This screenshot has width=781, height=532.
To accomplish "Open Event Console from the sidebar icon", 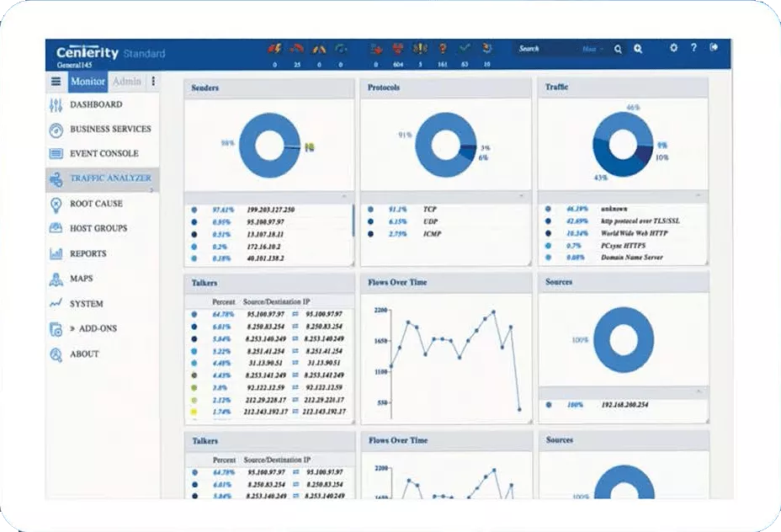I will 56,154.
